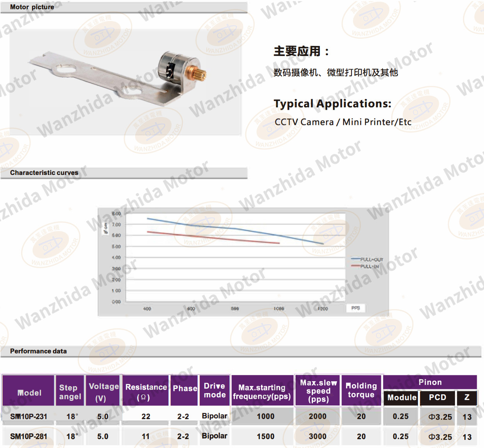
Task: Click the 'Module' sub-header
Action: [402, 398]
